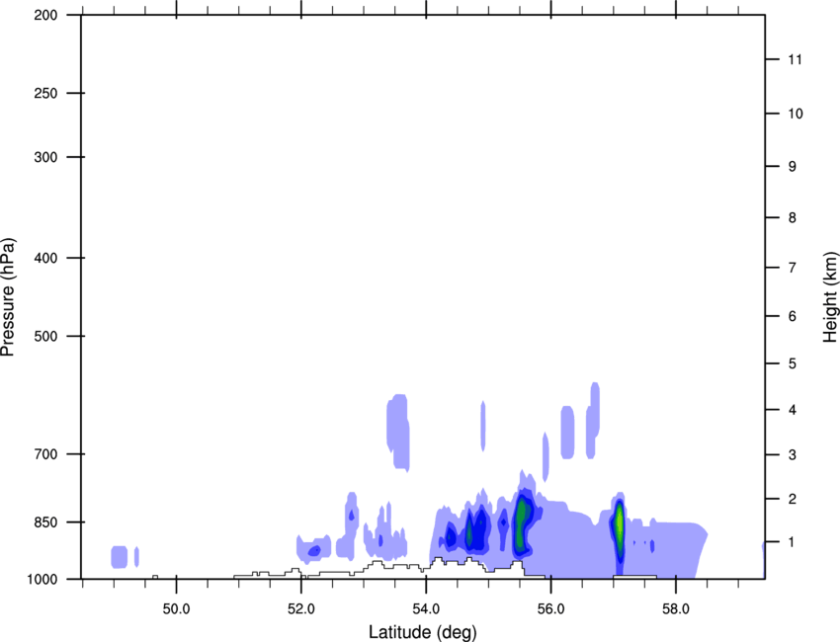
Task: Click the 300 pressure tick label
Action: click(x=45, y=157)
